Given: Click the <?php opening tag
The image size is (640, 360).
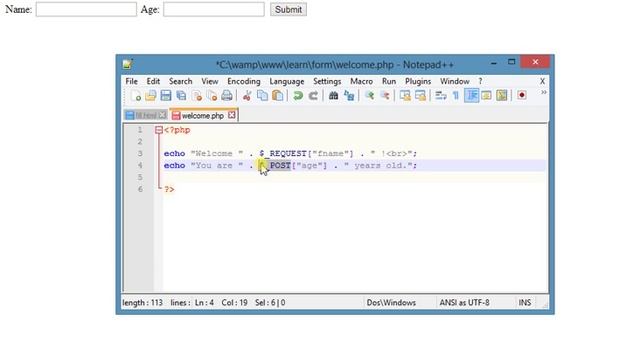Looking at the screenshot, I should [177, 130].
